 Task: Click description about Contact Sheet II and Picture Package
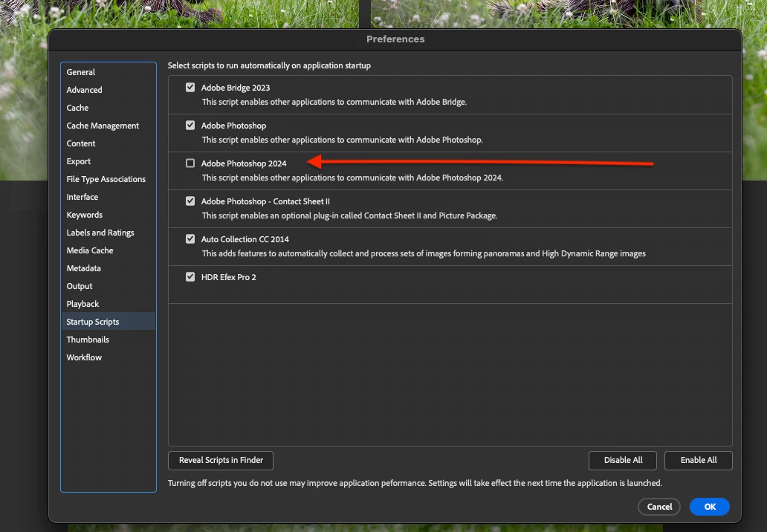click(350, 215)
